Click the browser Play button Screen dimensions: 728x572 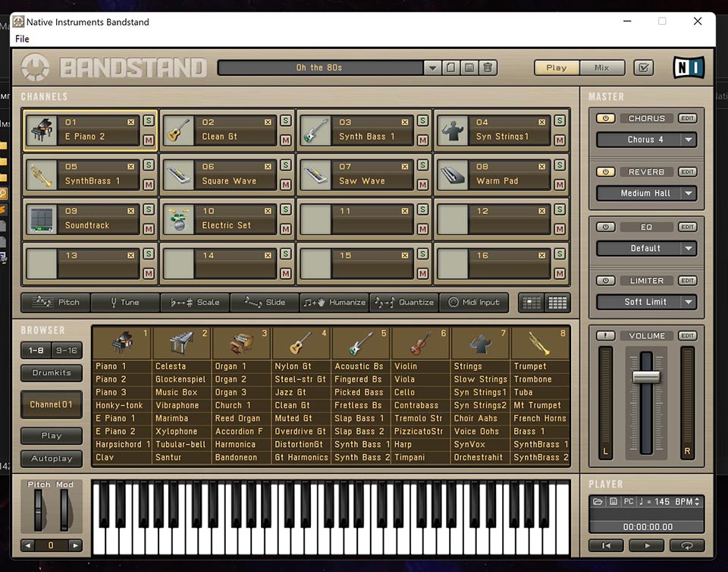coord(52,435)
